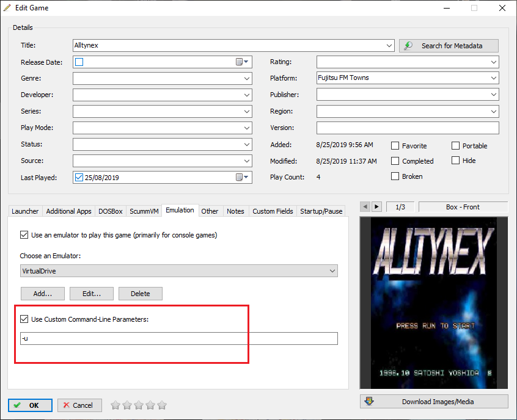The width and height of the screenshot is (517, 420).
Task: Click the command-line parameters field containing -u
Action: click(x=178, y=339)
